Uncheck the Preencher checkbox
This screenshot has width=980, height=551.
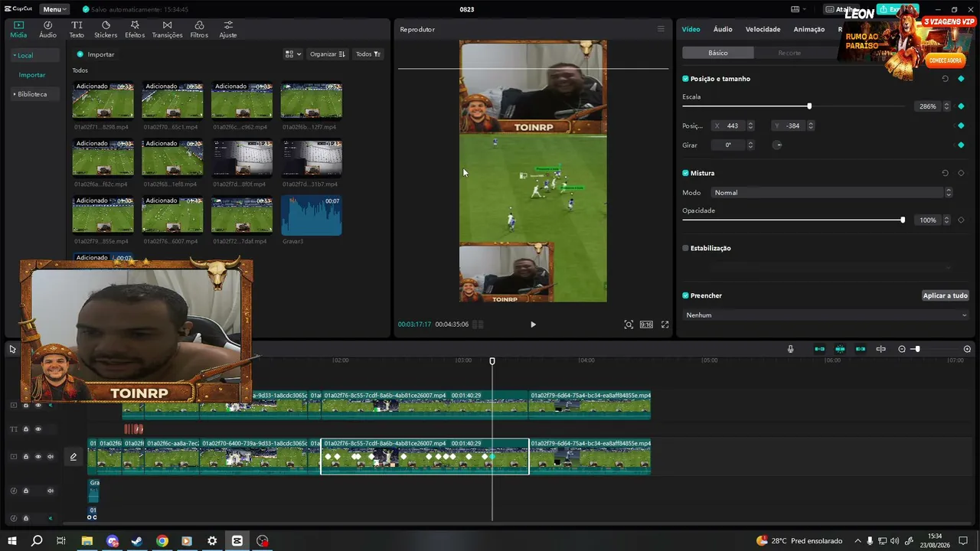(x=685, y=295)
